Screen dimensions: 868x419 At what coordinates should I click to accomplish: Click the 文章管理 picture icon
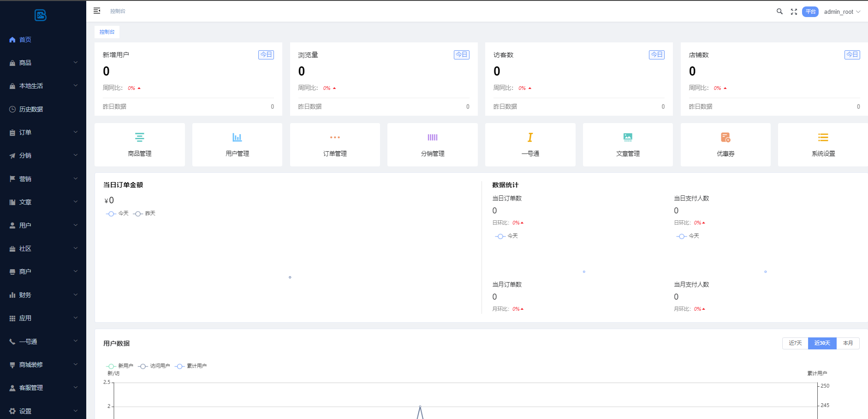[x=628, y=137]
